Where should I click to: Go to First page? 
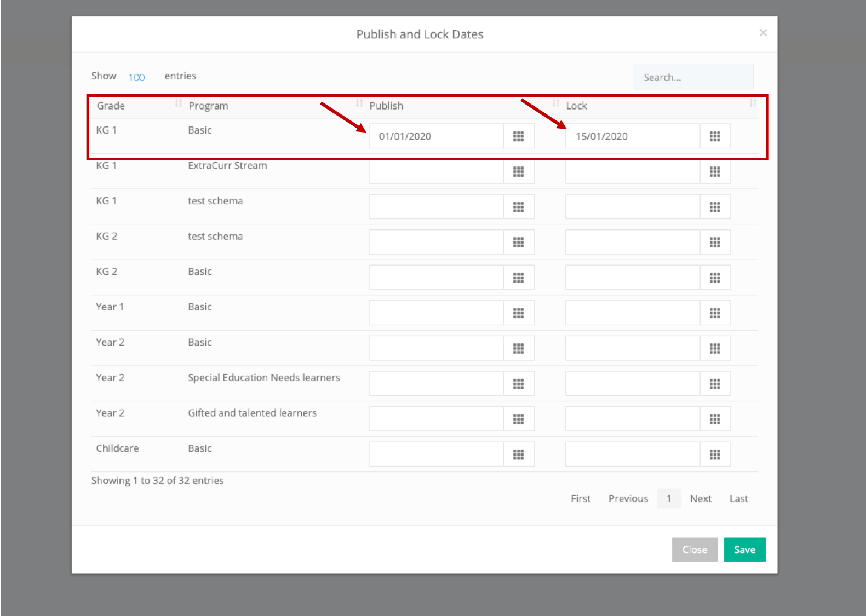[581, 499]
